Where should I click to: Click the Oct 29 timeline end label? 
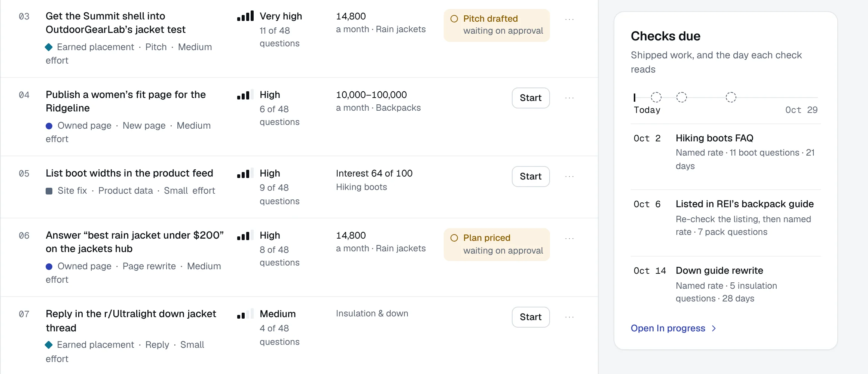coord(801,110)
